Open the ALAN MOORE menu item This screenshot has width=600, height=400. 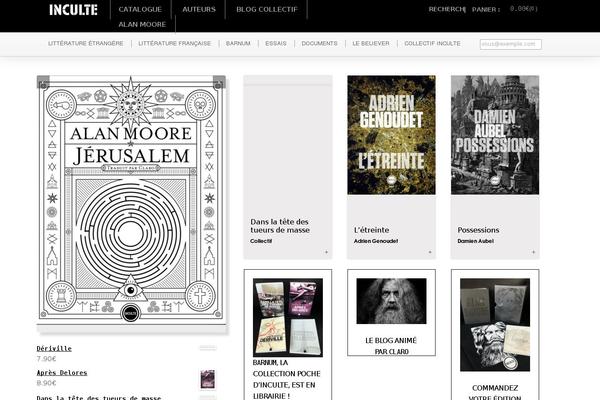(142, 24)
